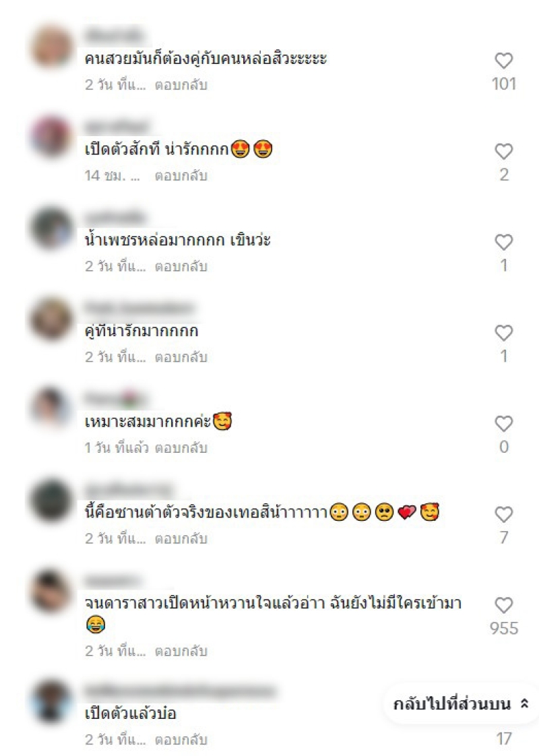Click blurred username above เหมาะสมมากกกค่ะ
The width and height of the screenshot is (539, 756).
coord(115,400)
